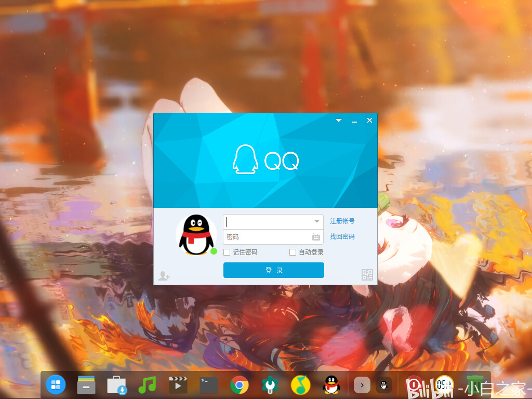
Task: Open the 注册帐号 register account link
Action: [x=342, y=221]
